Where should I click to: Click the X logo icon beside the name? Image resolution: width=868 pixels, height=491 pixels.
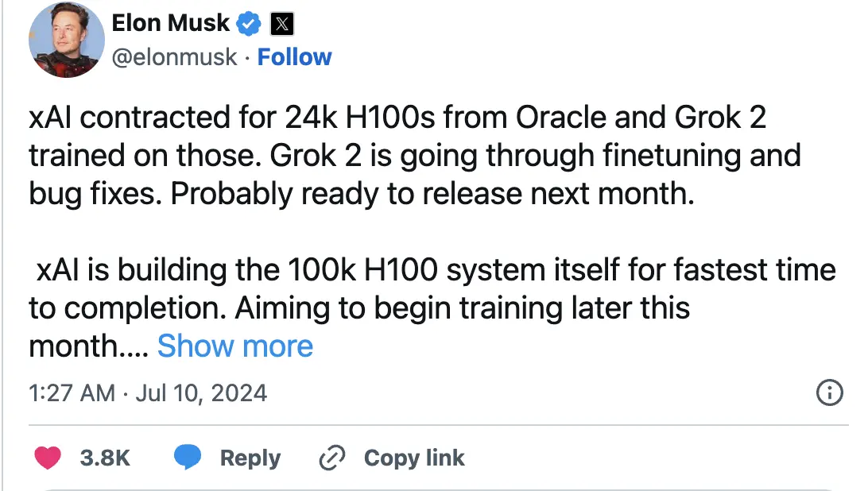click(x=281, y=24)
